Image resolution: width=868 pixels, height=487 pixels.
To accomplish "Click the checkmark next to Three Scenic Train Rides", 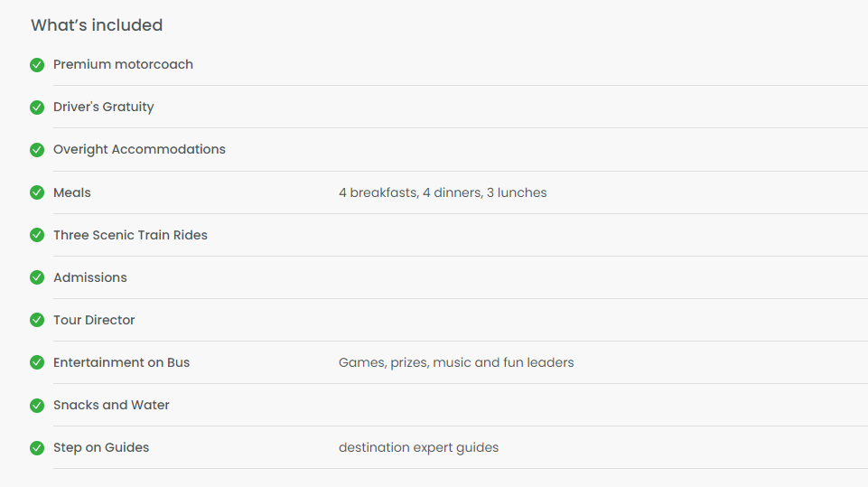I will pyautogui.click(x=37, y=235).
